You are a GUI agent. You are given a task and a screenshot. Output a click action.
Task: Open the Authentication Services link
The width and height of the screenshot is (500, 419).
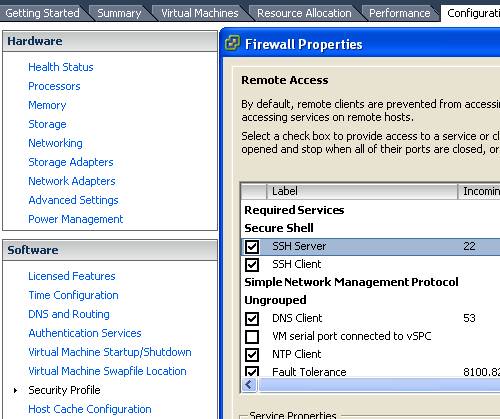click(85, 333)
